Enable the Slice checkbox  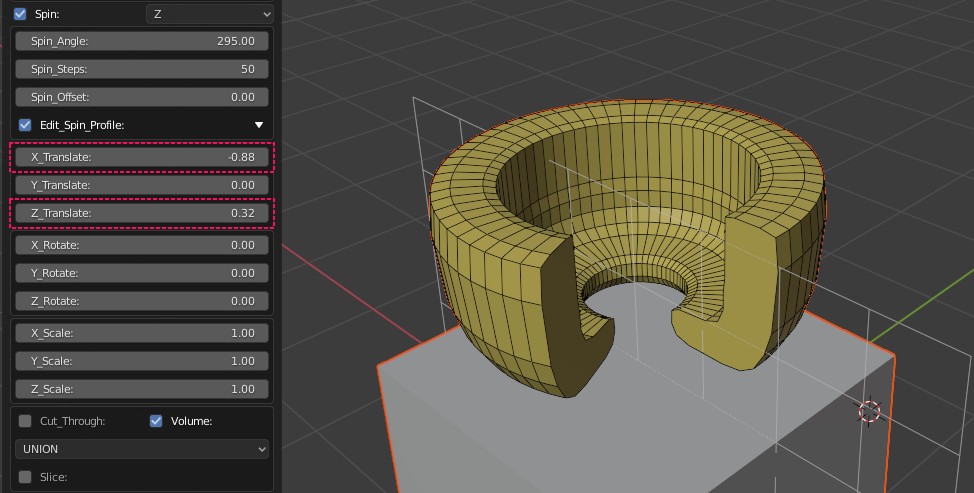26,477
